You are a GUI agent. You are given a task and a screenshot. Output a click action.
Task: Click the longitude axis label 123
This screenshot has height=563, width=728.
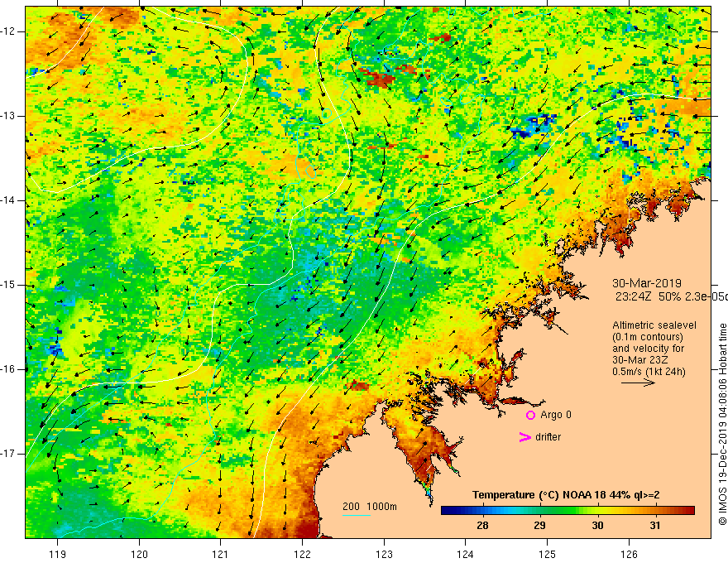(384, 554)
